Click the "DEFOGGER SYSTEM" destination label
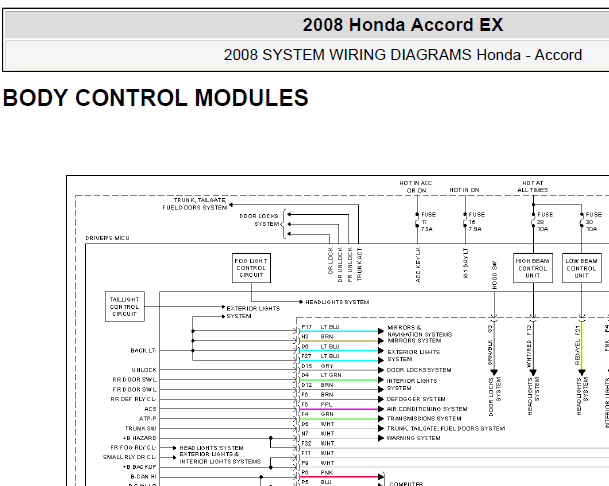The image size is (609, 486). [416, 399]
